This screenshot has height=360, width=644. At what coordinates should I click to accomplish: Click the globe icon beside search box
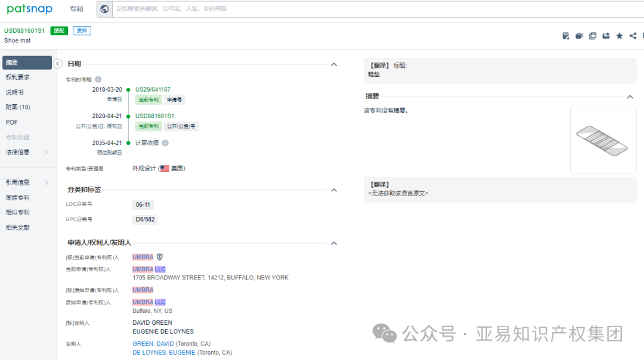pos(104,8)
